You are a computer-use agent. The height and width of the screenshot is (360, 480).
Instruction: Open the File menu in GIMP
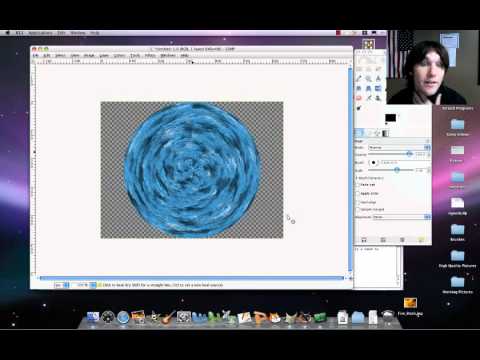[x=36, y=56]
